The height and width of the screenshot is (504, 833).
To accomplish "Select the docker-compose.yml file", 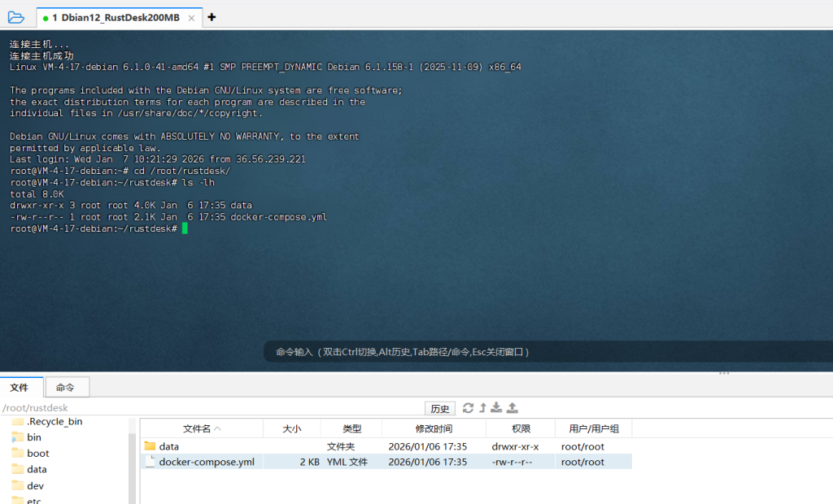I will coord(206,462).
